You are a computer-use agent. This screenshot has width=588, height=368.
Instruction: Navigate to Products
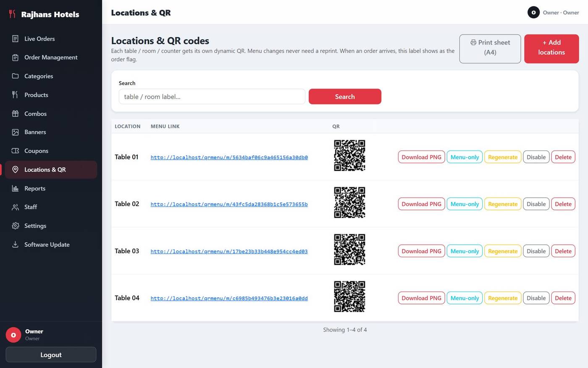pos(51,95)
